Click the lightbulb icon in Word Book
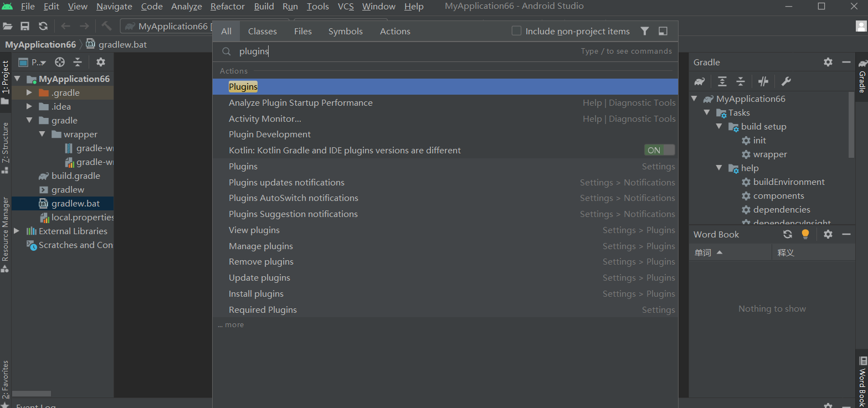 pos(805,234)
